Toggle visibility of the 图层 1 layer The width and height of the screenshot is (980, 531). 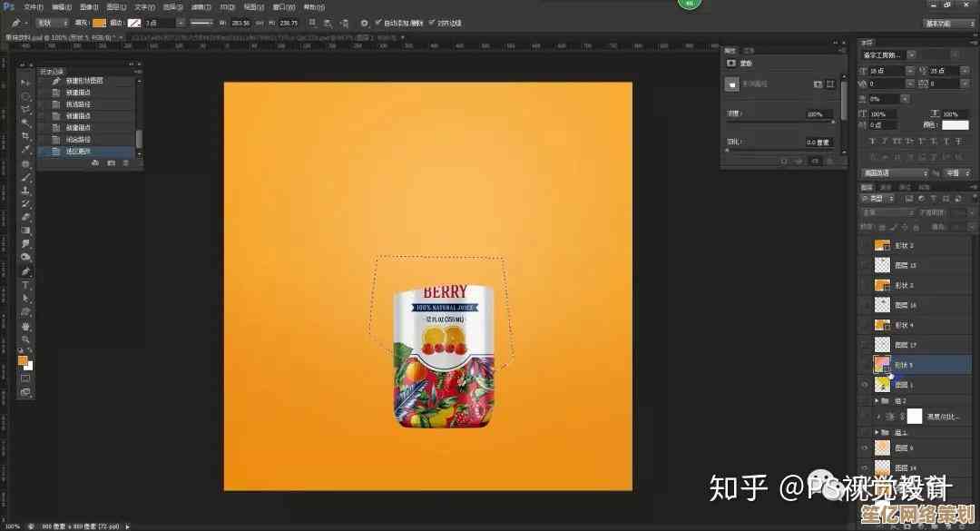tap(864, 385)
